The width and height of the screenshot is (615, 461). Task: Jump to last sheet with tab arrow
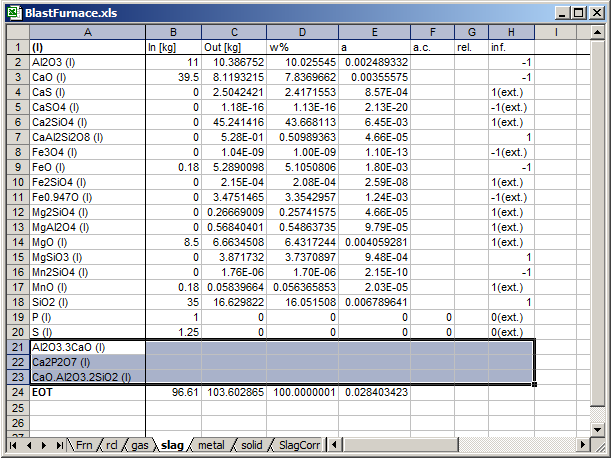click(60, 445)
